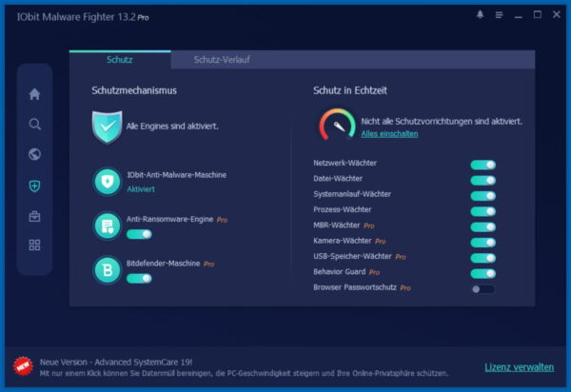This screenshot has width=571, height=392.
Task: Click the real-time protection gauge icon
Action: [x=338, y=125]
